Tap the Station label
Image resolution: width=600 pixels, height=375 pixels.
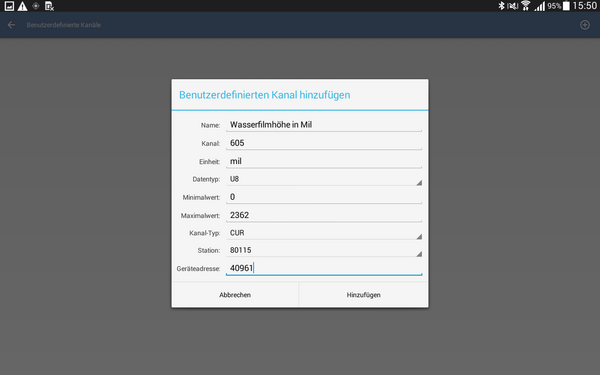pyautogui.click(x=209, y=250)
